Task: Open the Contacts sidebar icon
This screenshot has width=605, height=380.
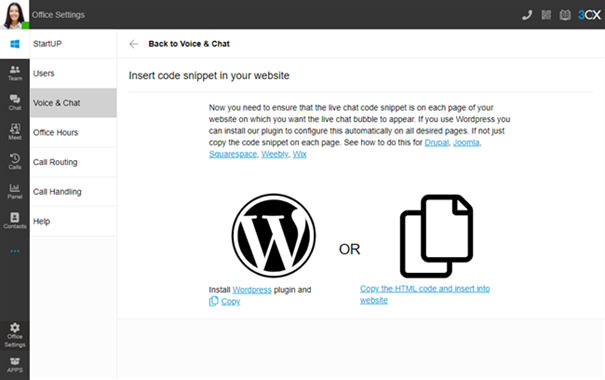Action: [x=15, y=221]
